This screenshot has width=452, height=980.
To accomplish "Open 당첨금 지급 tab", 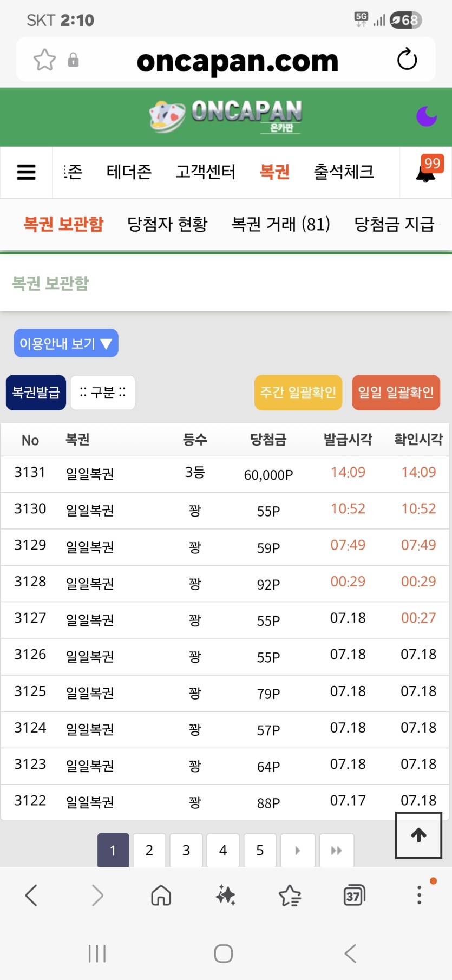I will [394, 224].
